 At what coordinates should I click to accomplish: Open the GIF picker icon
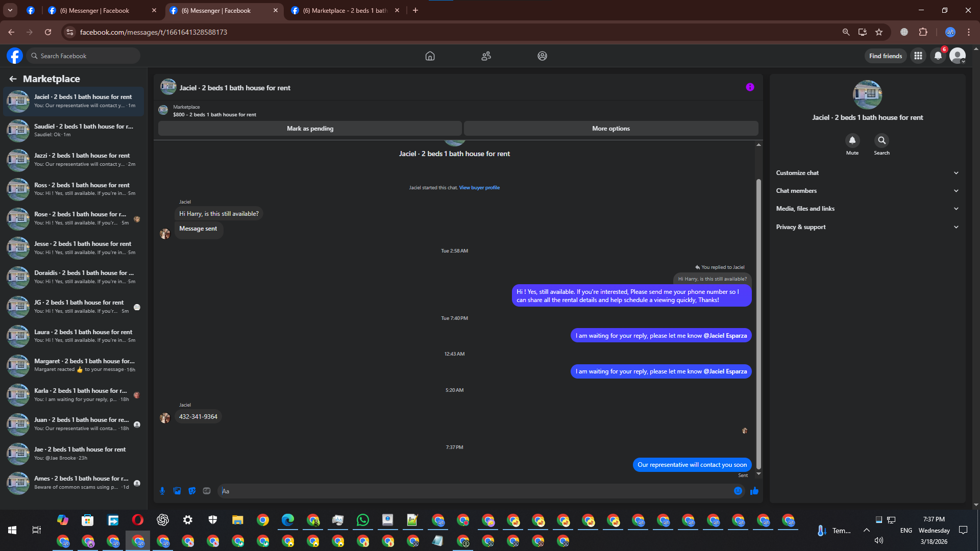207,491
